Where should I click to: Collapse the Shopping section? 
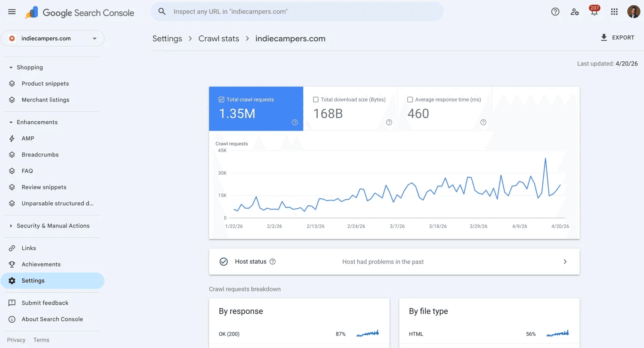pos(11,67)
